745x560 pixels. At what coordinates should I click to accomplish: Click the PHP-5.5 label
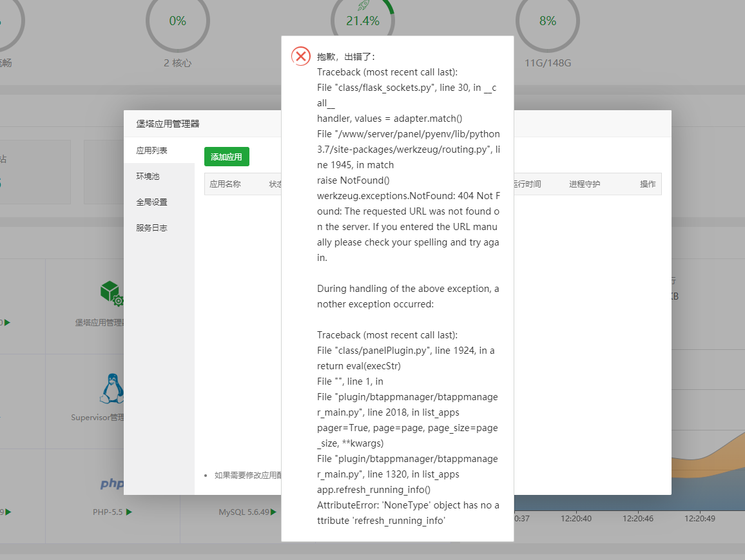108,512
